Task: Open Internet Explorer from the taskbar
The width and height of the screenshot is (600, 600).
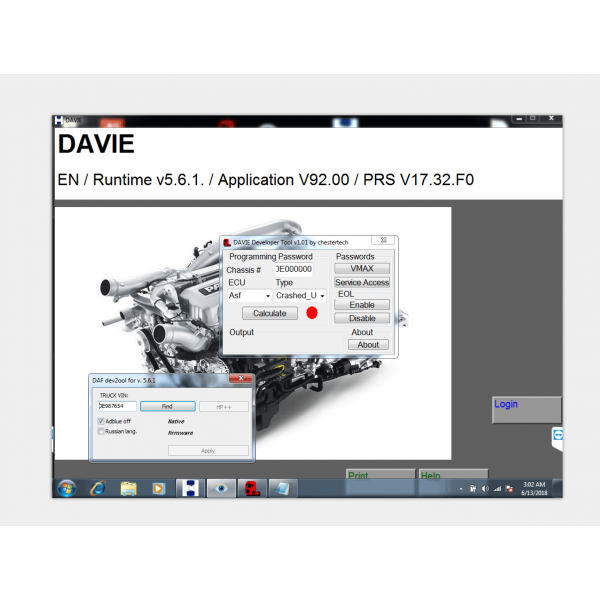Action: click(98, 488)
